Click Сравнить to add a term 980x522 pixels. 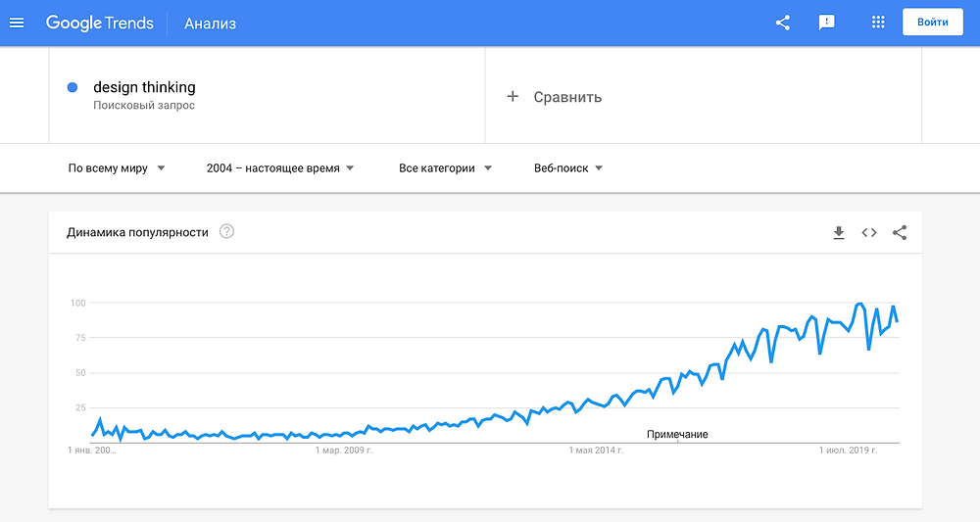[567, 97]
